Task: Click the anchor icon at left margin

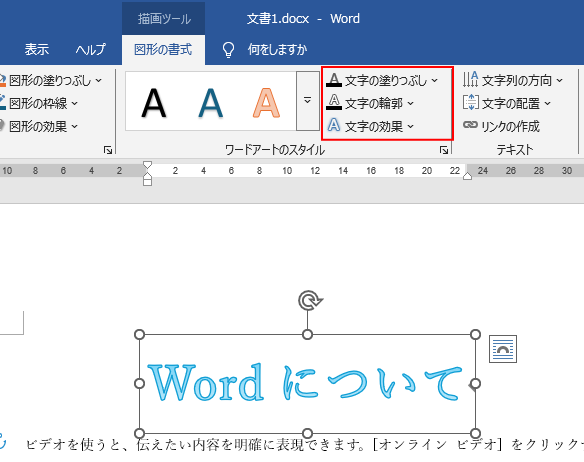Action: click(x=3, y=442)
